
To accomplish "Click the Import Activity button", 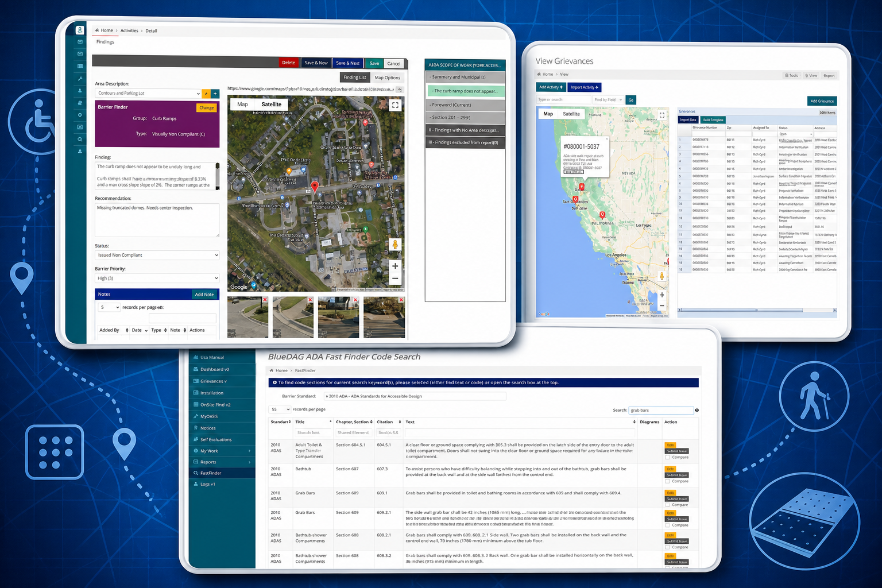I will [585, 87].
